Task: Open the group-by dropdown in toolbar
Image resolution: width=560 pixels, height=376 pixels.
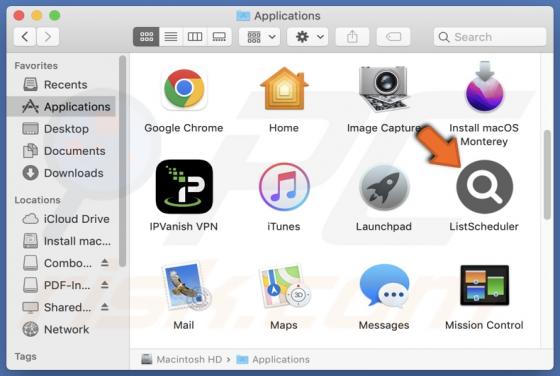Action: coord(260,37)
